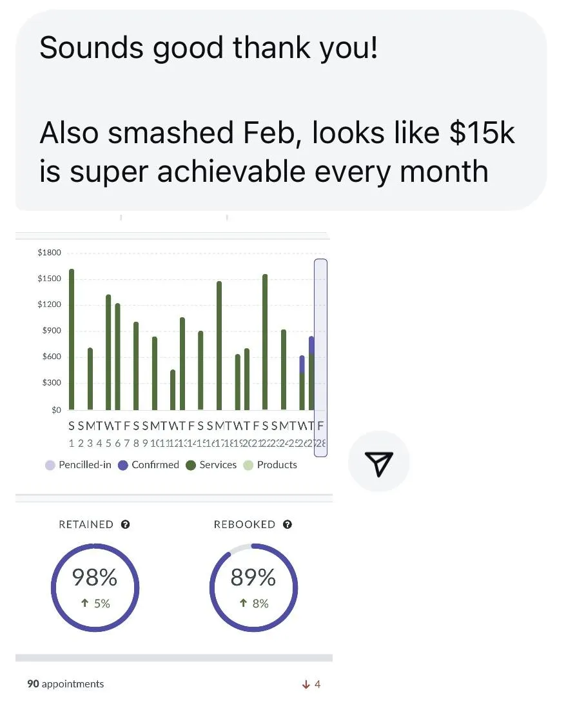Tap the paper-plane share icon
This screenshot has width=566, height=728.
pyautogui.click(x=379, y=463)
